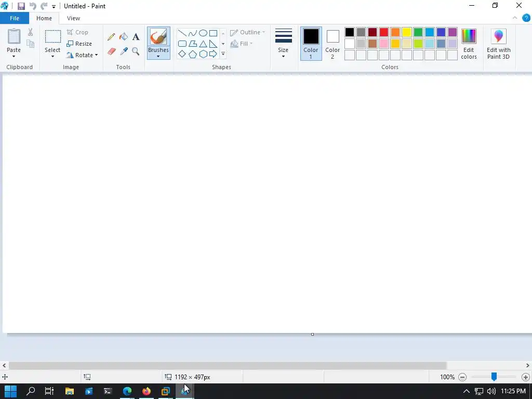Screen dimensions: 532x399
Task: Choose the Hexagon shape
Action: coord(203,54)
